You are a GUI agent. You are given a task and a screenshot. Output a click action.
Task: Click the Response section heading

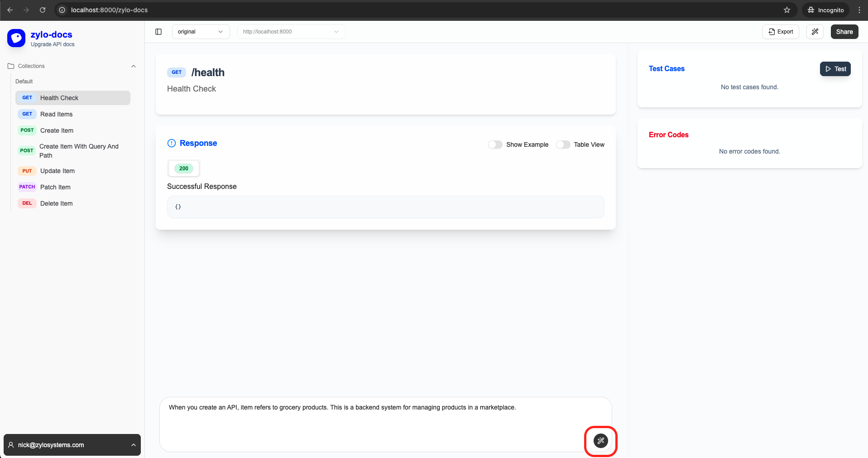(x=198, y=143)
